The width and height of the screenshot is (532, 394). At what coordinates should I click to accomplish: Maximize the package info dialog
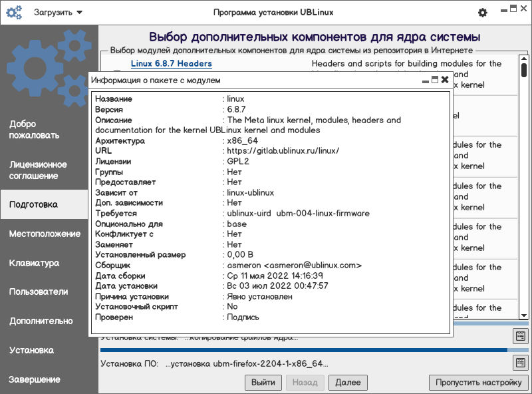coord(435,80)
